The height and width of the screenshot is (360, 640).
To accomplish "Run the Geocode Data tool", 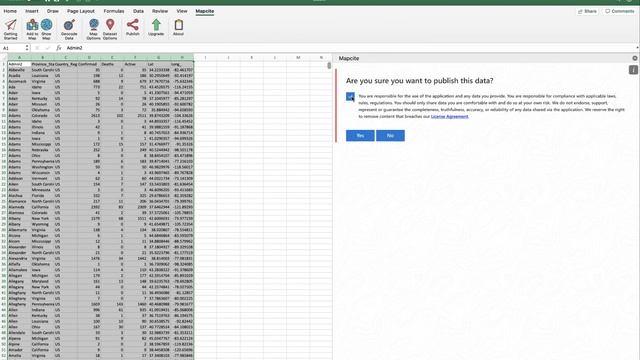I will 69,29.
